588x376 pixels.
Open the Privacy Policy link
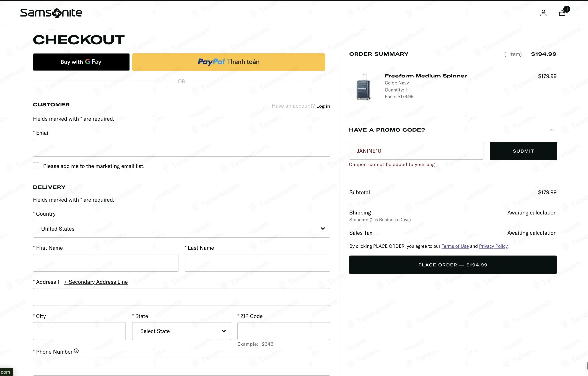point(493,246)
